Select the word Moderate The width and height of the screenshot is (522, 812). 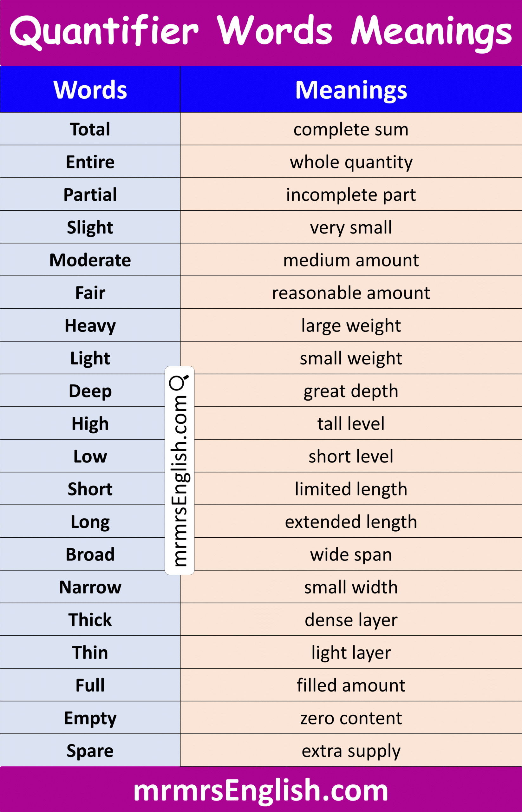click(90, 260)
